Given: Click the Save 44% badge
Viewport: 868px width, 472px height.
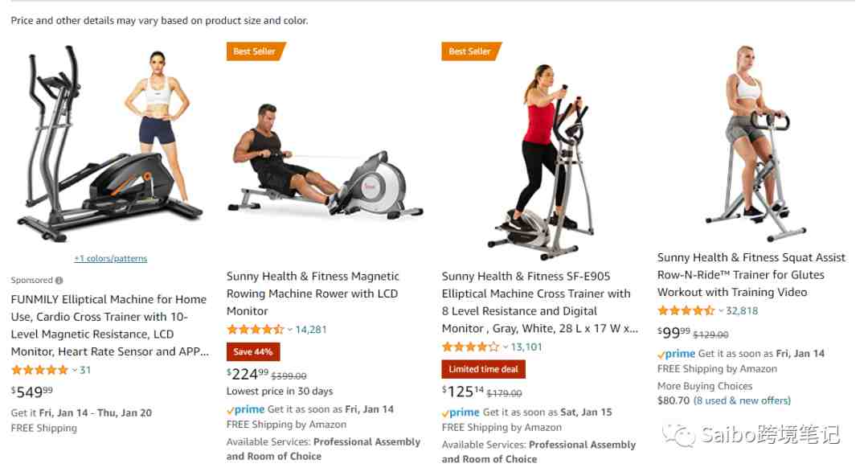Looking at the screenshot, I should click(x=253, y=351).
